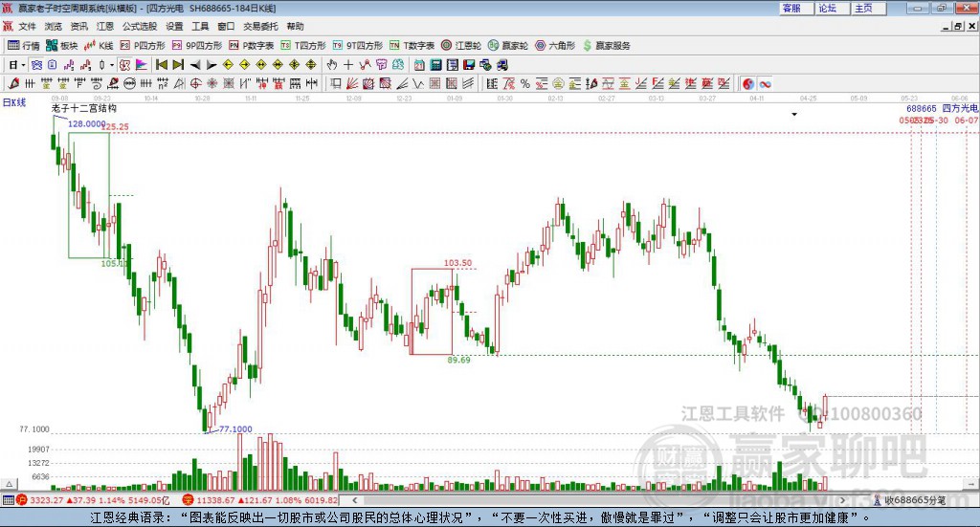The height and width of the screenshot is (527, 980).
Task: Select the red pencil drawing tool
Action: click(13, 83)
